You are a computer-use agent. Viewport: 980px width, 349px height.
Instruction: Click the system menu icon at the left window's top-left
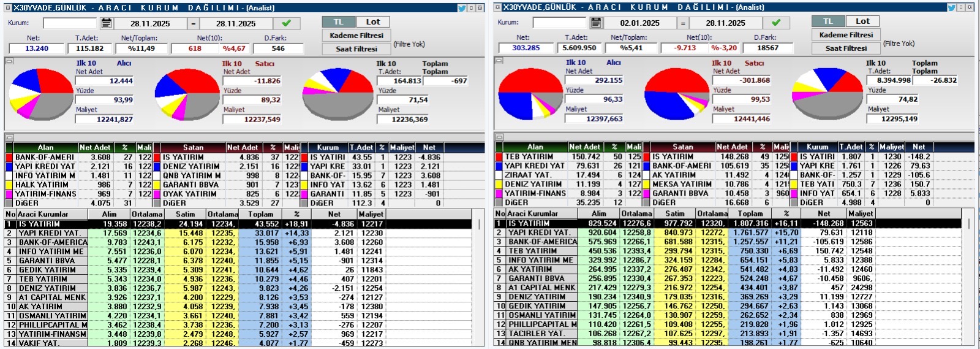8,8
